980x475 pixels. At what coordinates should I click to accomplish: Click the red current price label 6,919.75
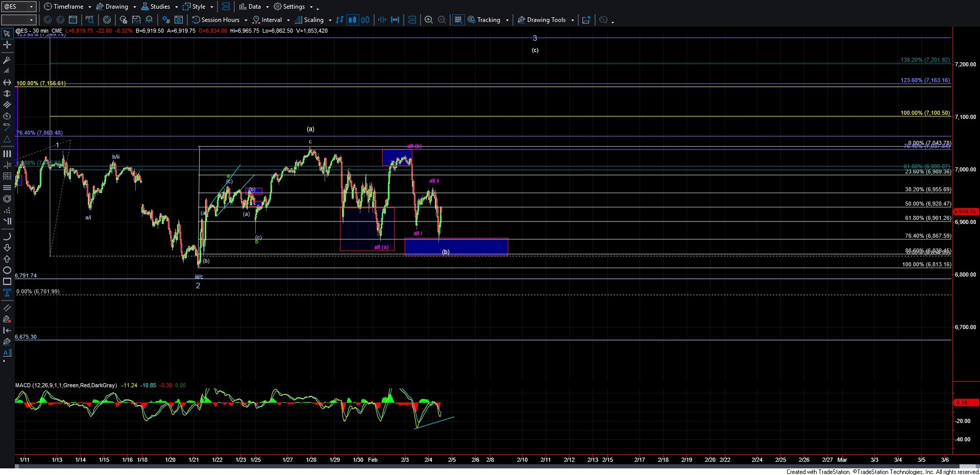pos(965,212)
